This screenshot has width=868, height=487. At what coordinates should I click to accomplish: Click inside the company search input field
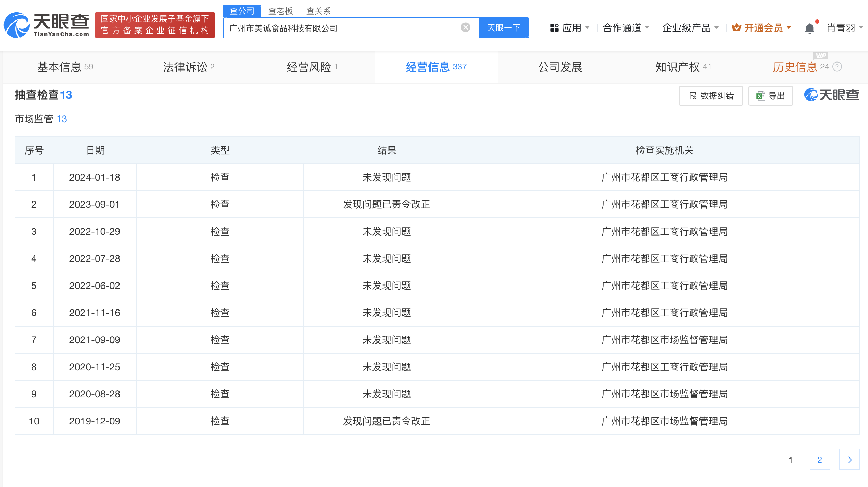[347, 28]
